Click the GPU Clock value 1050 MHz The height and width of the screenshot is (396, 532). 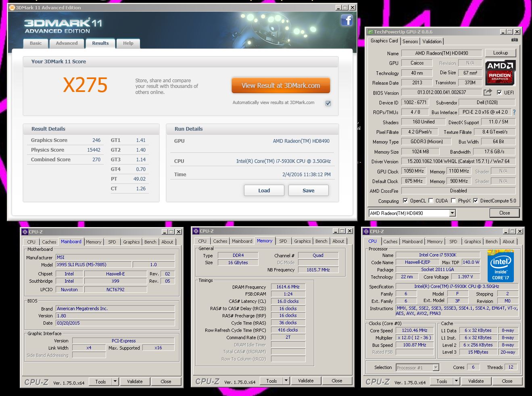pos(414,171)
